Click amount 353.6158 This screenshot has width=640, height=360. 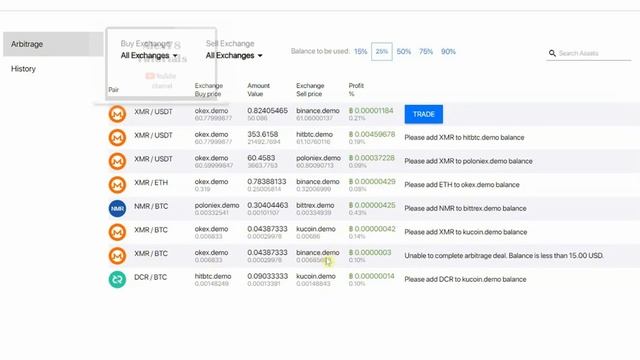pos(262,134)
